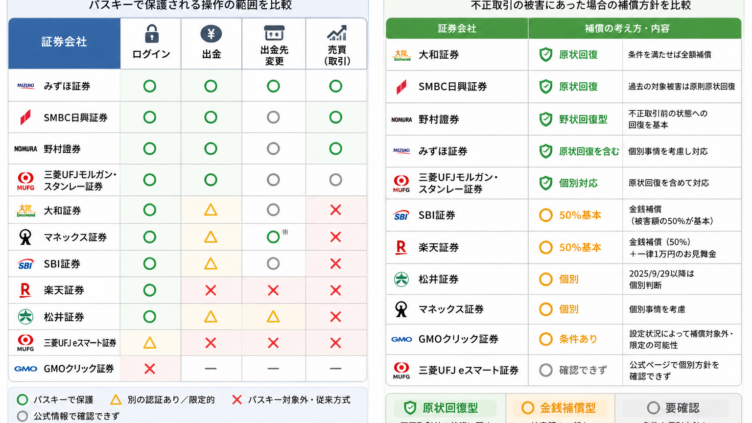Screen dimensions: 752x423
Task: Click みずほ証券 name in the passkey table
Action: pyautogui.click(x=67, y=86)
